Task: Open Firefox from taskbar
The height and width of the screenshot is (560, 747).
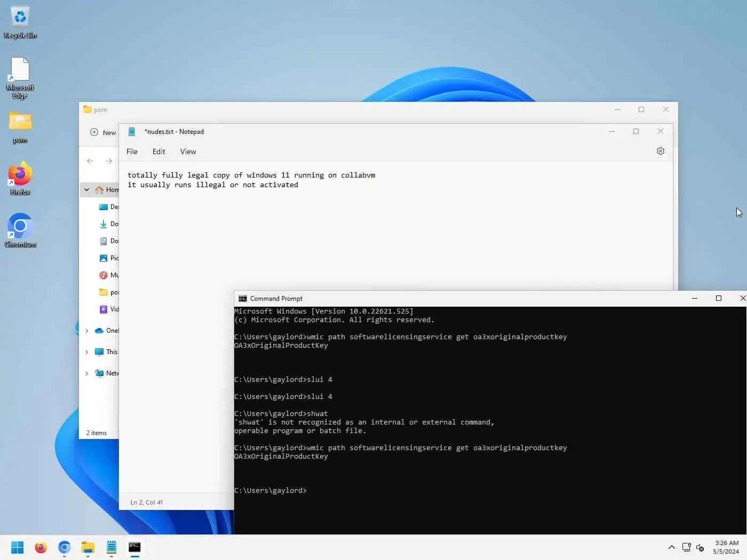Action: [41, 547]
